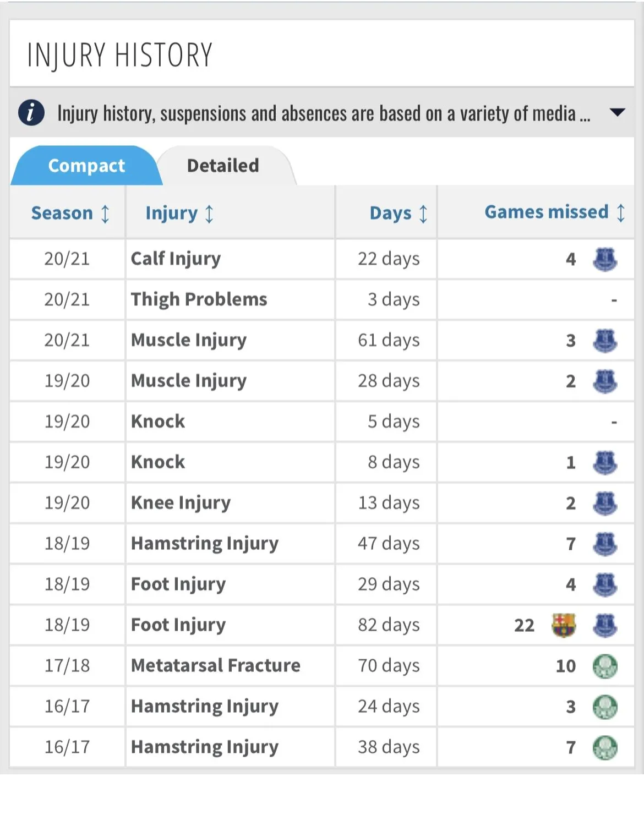Click Everton crest in Knee Injury row
This screenshot has height=815, width=644.
click(605, 503)
